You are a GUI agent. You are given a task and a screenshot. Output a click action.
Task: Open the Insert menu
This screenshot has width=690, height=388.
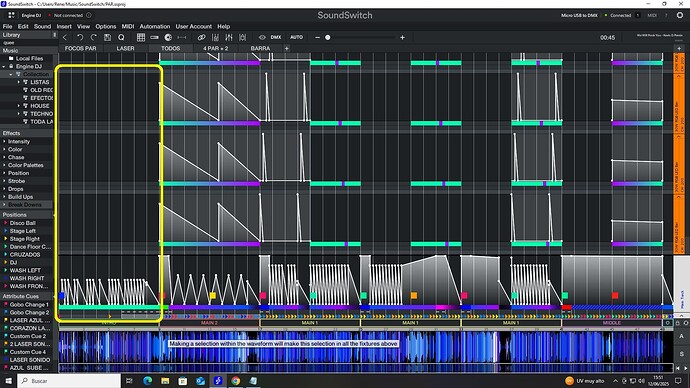pyautogui.click(x=64, y=26)
